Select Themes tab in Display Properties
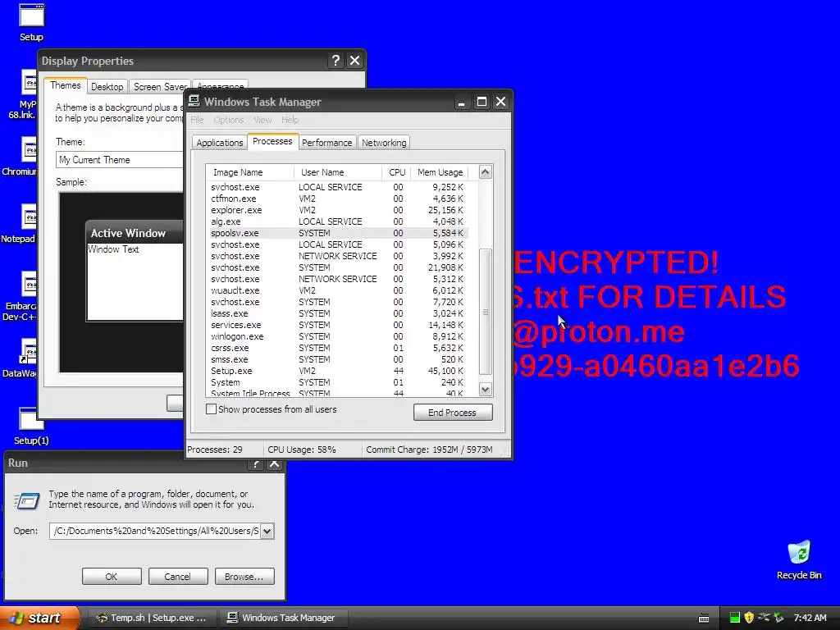The width and height of the screenshot is (840, 630). [x=66, y=85]
